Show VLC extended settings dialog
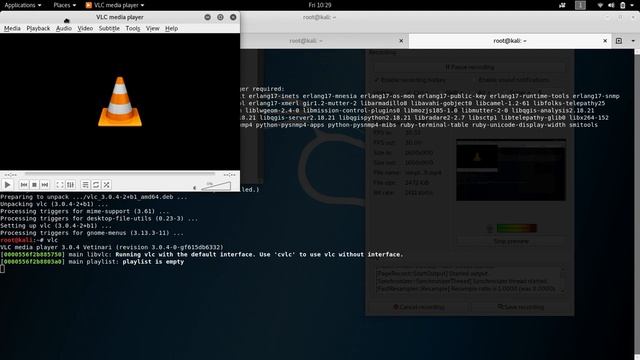Image resolution: width=640 pixels, height=360 pixels. click(x=71, y=185)
